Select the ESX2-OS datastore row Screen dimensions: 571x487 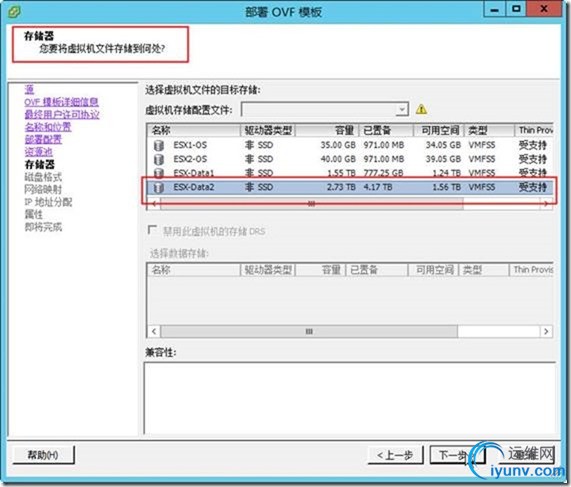tap(350, 159)
